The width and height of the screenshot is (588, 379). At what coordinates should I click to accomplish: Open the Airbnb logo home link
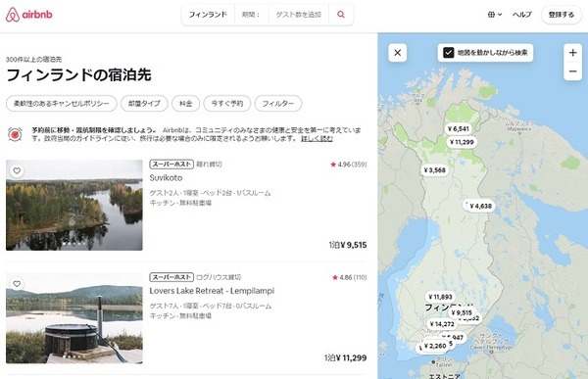pyautogui.click(x=28, y=15)
